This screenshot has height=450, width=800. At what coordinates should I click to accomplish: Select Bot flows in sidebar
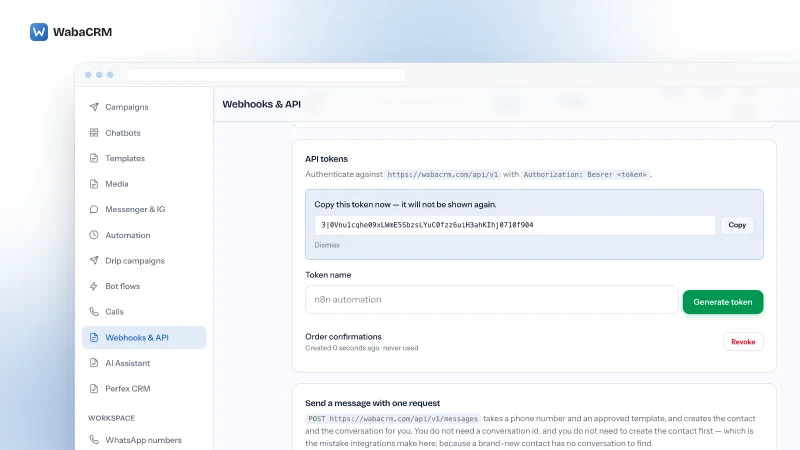[x=144, y=286]
